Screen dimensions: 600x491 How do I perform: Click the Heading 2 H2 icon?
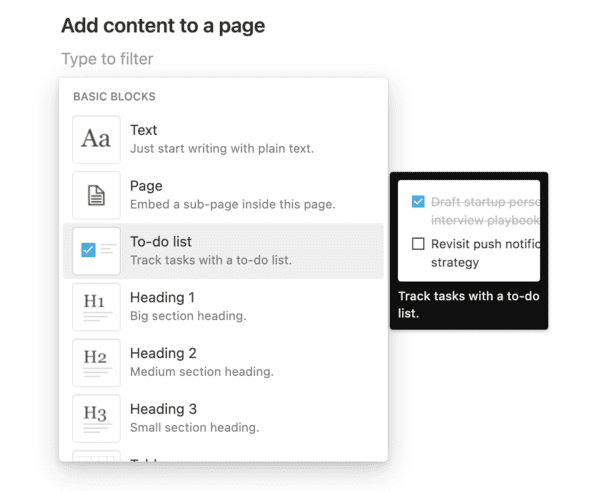(96, 363)
